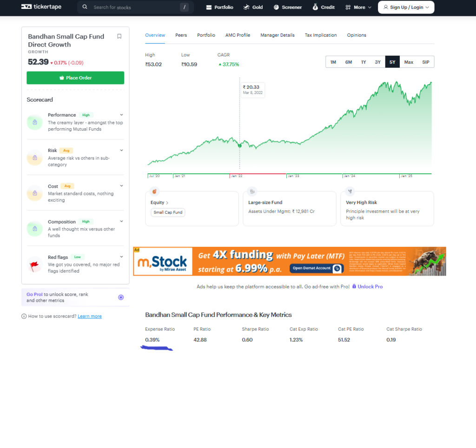Expand the Performance scorecard row
This screenshot has width=476, height=448.
coord(121,115)
